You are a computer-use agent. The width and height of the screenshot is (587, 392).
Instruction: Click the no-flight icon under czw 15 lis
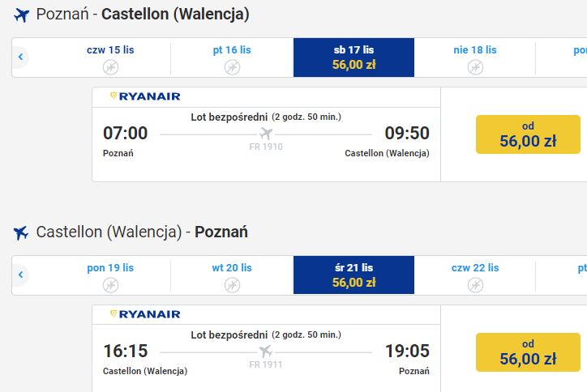tap(110, 67)
